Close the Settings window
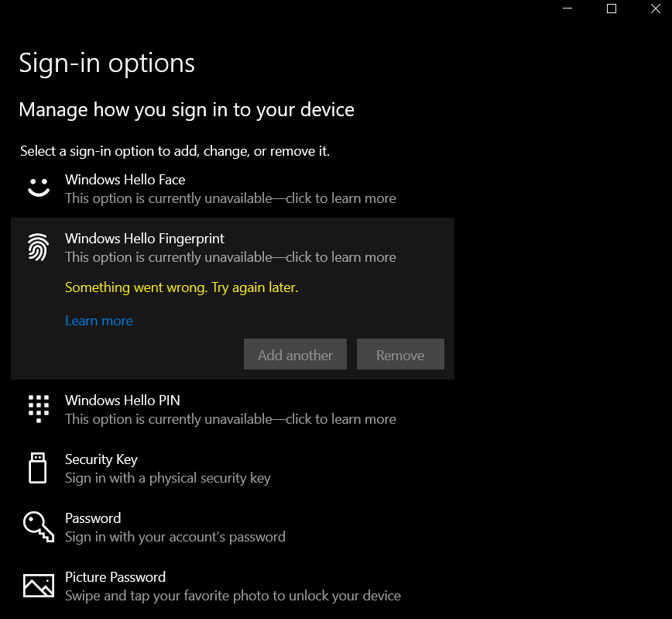 coord(655,9)
